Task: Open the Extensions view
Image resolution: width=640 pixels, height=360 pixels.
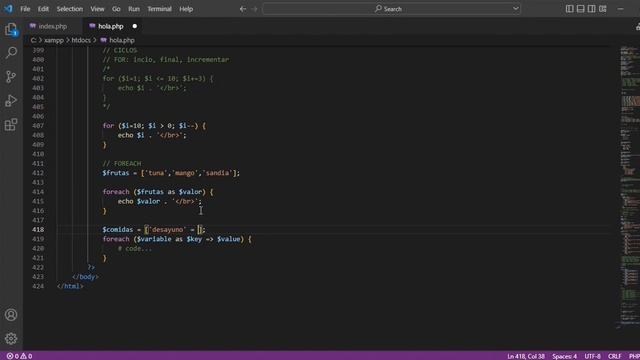Action: 11,124
